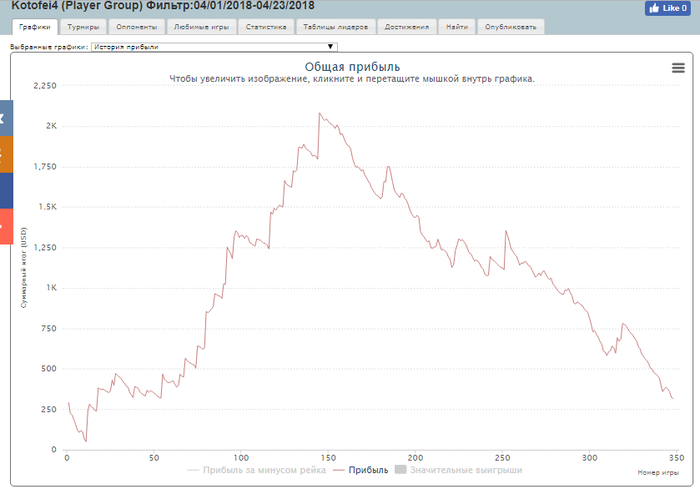Click the 750 y-axis label

pyautogui.click(x=49, y=328)
